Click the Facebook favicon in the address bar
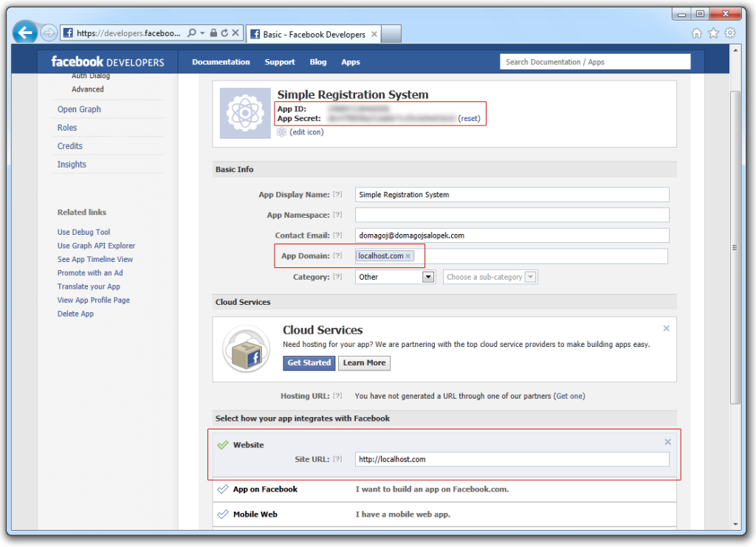 pos(68,32)
